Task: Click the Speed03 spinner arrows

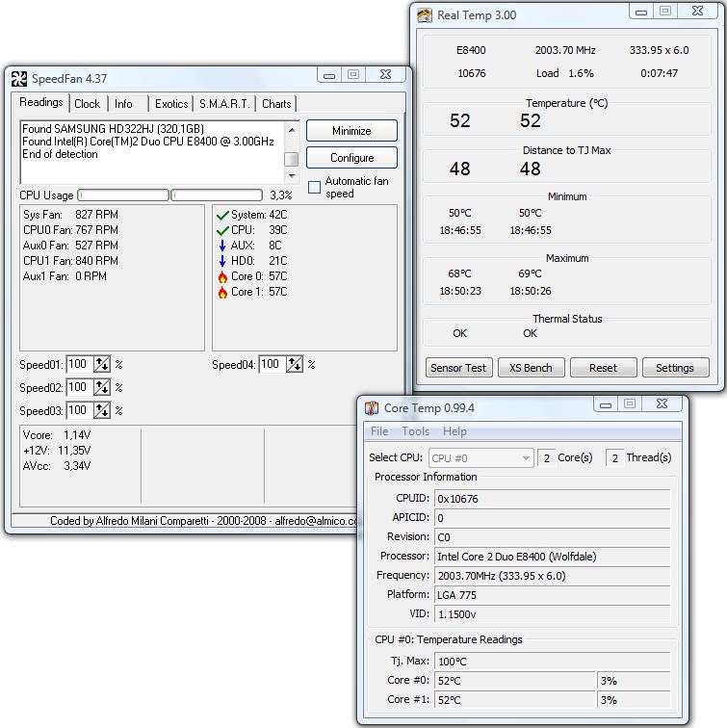Action: 102,410
